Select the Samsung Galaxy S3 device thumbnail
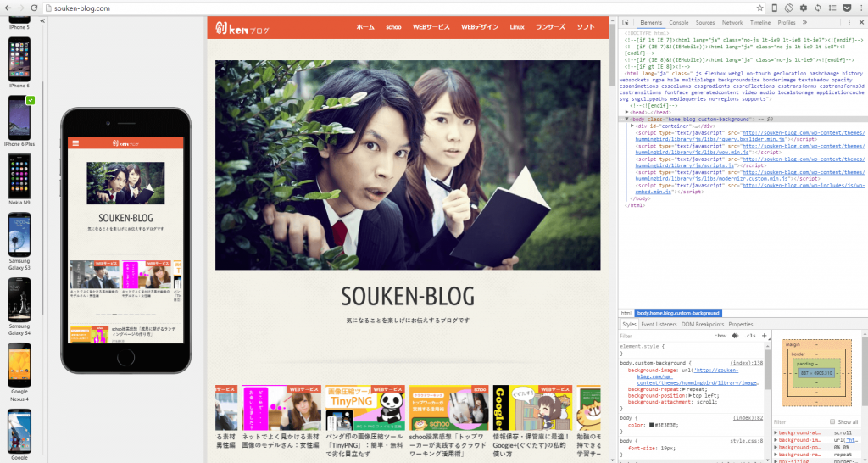The image size is (868, 463). (19, 235)
